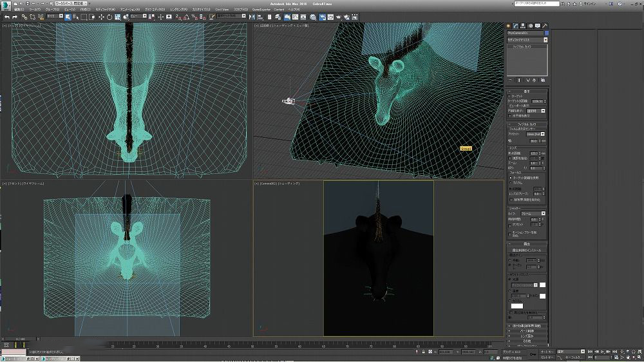Click the PhysCamera001 object name field
This screenshot has height=362, width=644.
[524, 33]
